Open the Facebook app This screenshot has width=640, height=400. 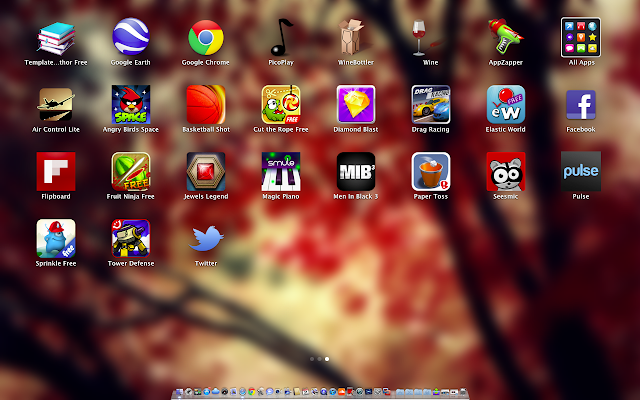[581, 105]
